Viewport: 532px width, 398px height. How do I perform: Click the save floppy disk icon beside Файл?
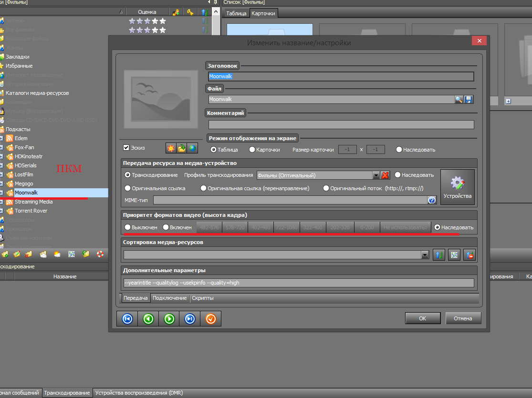469,100
